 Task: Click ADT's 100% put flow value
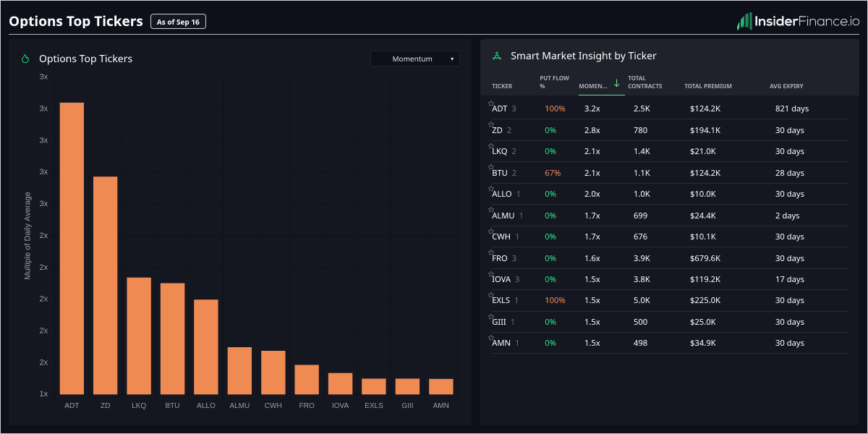(x=555, y=109)
